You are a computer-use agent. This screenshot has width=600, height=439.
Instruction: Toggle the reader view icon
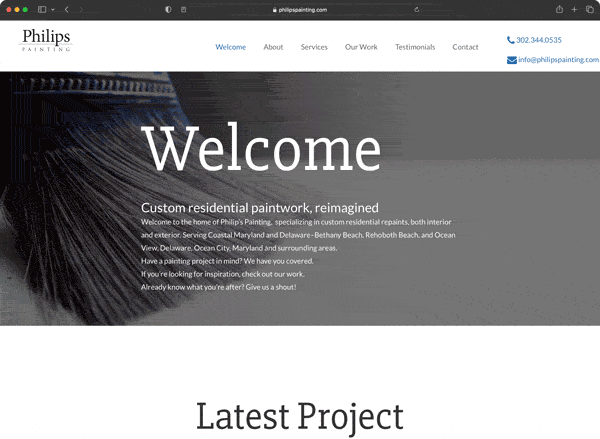184,10
